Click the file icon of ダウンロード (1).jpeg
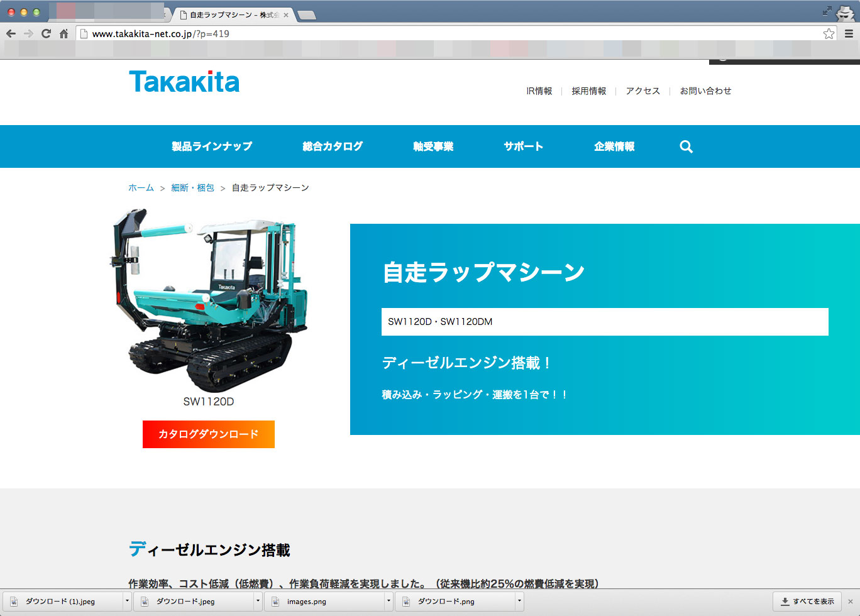The width and height of the screenshot is (860, 616). 14,602
